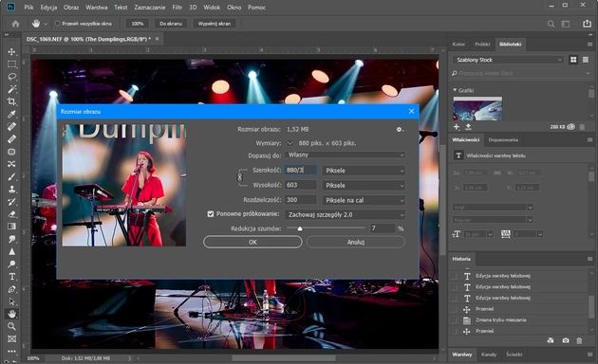Viewport: 598px width, 364px height.
Task: Toggle the Ponowne próbkowanie checkbox
Action: (211, 214)
